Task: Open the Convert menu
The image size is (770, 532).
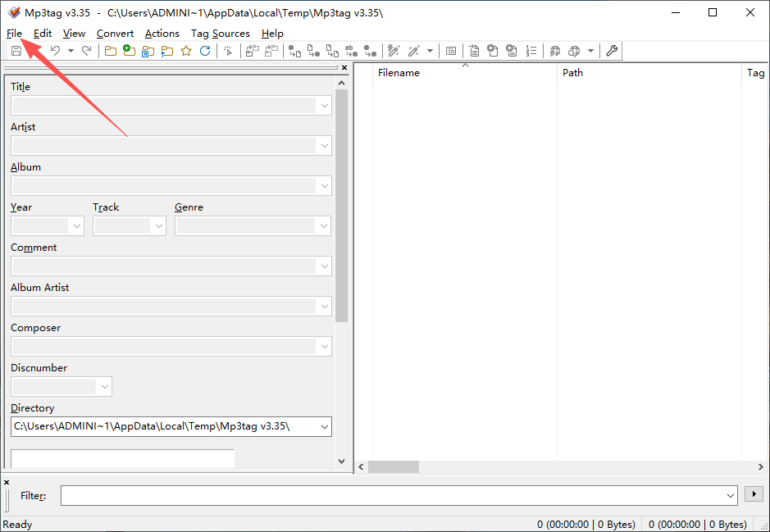Action: [x=115, y=34]
